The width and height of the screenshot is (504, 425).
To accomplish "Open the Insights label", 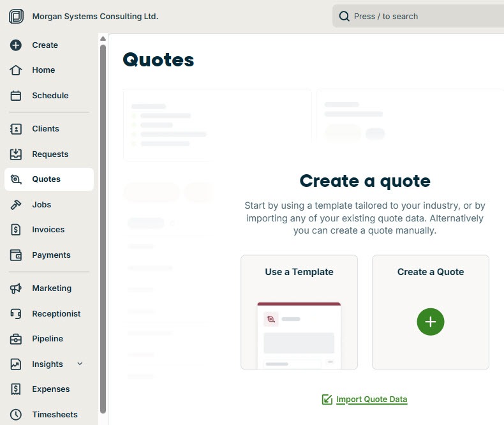I will coord(47,364).
